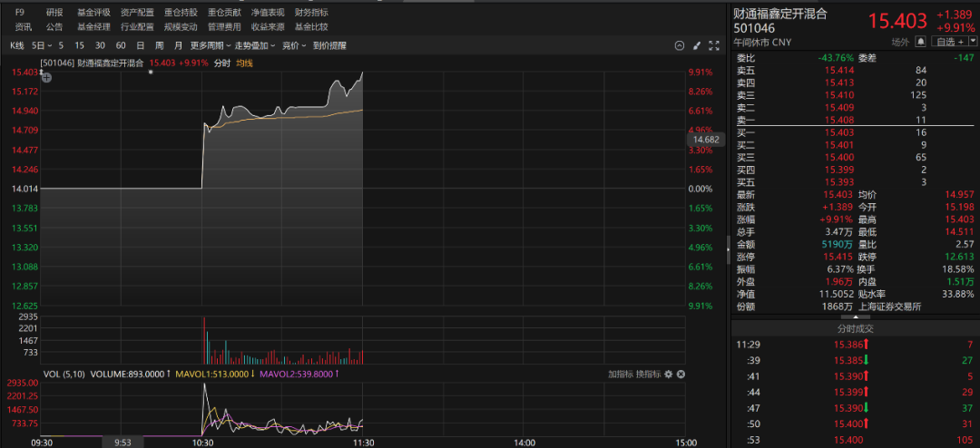The width and height of the screenshot is (980, 448).
Task: Select the 周 weekly period
Action: 160,45
